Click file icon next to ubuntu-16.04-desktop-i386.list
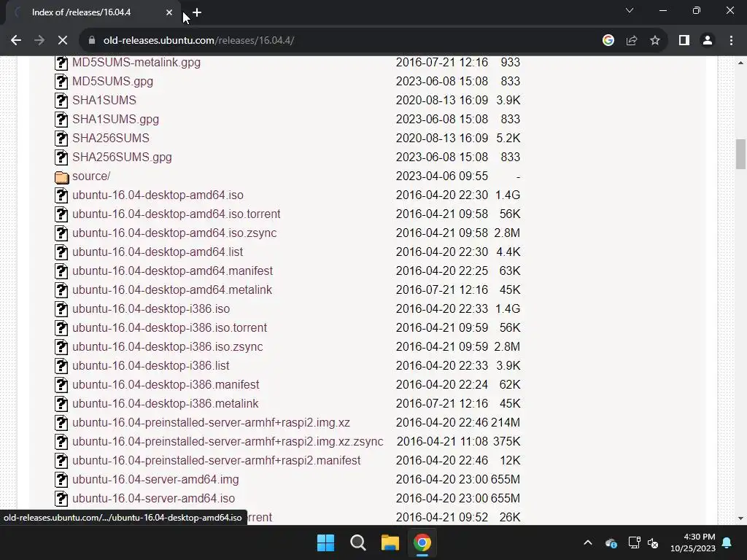This screenshot has width=747, height=560. pyautogui.click(x=61, y=366)
